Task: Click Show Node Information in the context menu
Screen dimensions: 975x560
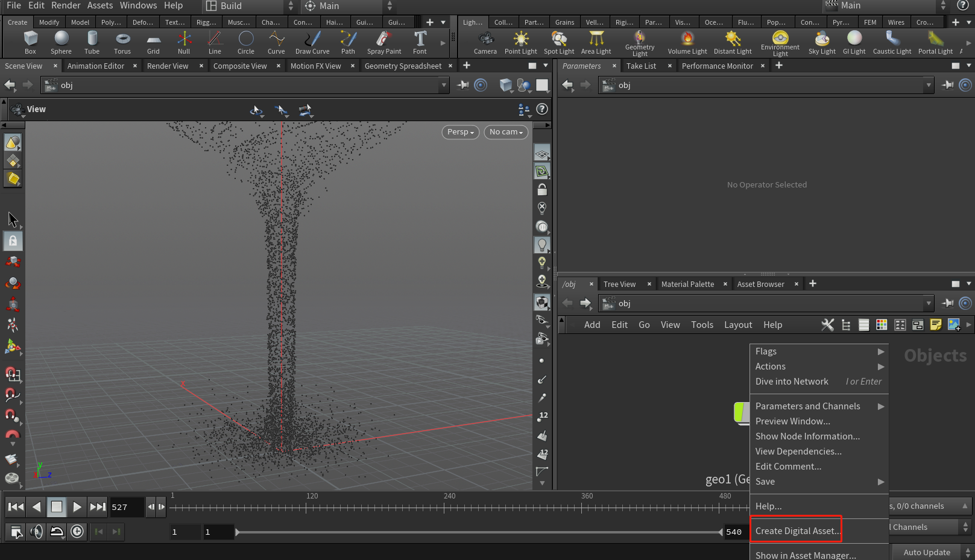Action: 807,436
